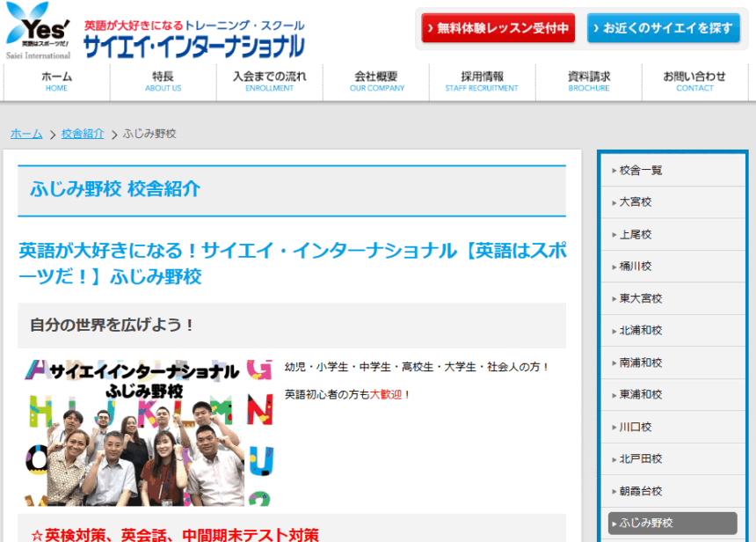Open お問い合わせ CONTACT page
The image size is (756, 542).
694,82
